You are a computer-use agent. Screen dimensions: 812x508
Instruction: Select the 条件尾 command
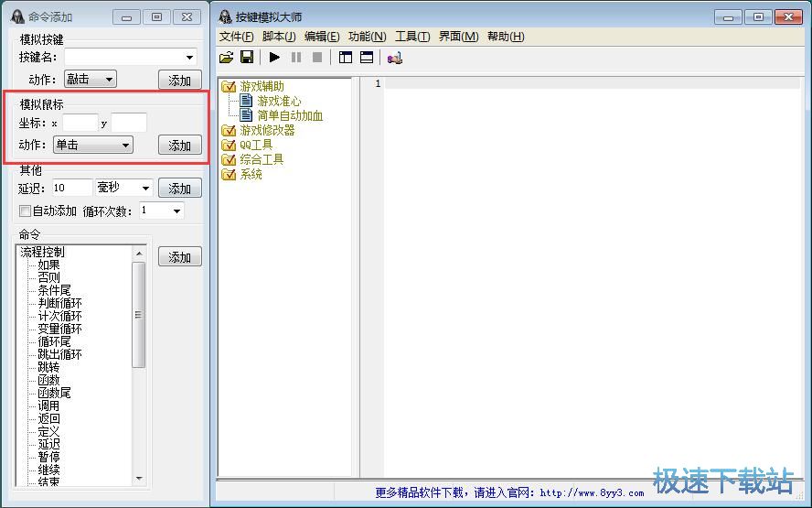pos(54,290)
